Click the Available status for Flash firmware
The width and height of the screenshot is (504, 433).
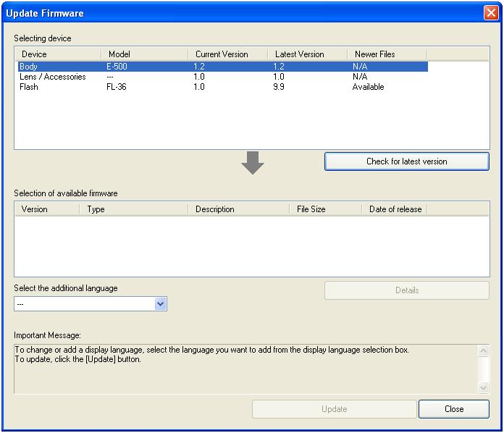click(x=368, y=87)
